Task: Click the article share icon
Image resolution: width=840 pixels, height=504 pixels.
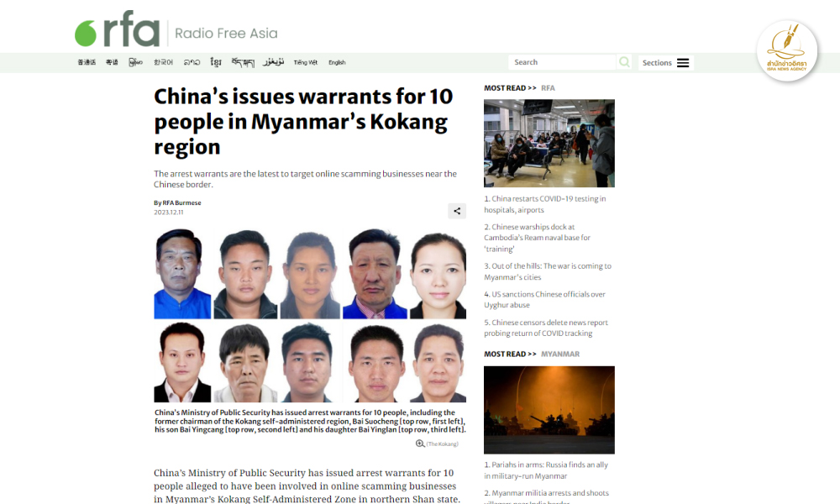Action: coord(457,211)
